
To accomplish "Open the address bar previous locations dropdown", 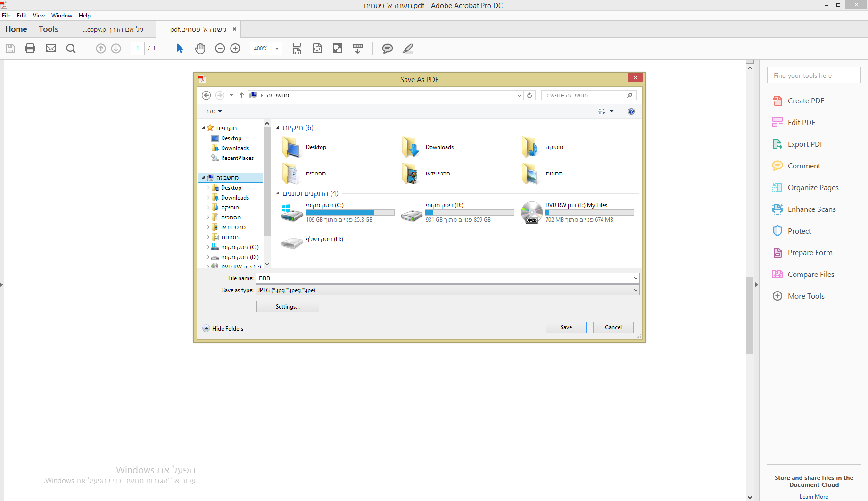I will [x=519, y=95].
